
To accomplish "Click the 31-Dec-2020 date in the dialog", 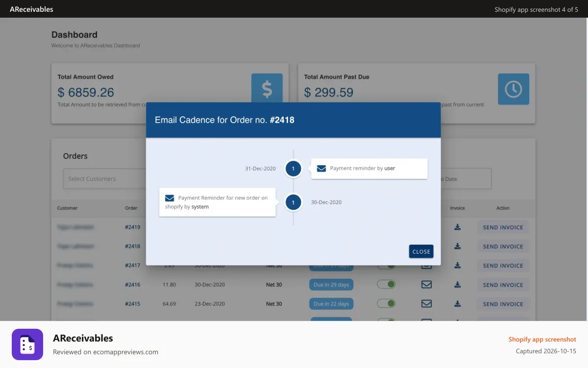I will click(x=260, y=168).
